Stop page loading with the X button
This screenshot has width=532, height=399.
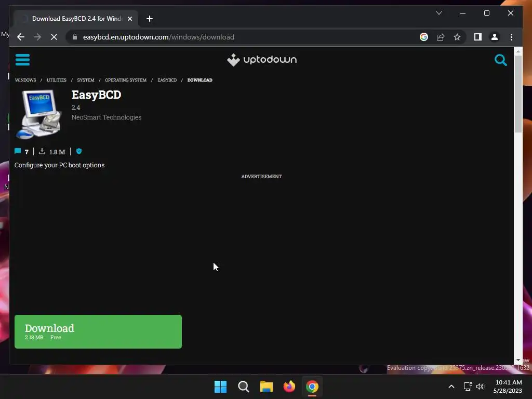click(x=54, y=37)
